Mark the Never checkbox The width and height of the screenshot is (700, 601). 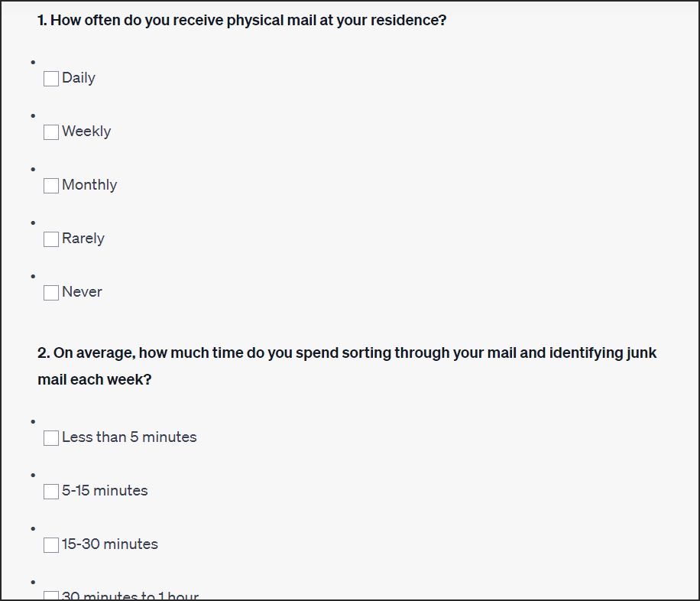tap(51, 293)
